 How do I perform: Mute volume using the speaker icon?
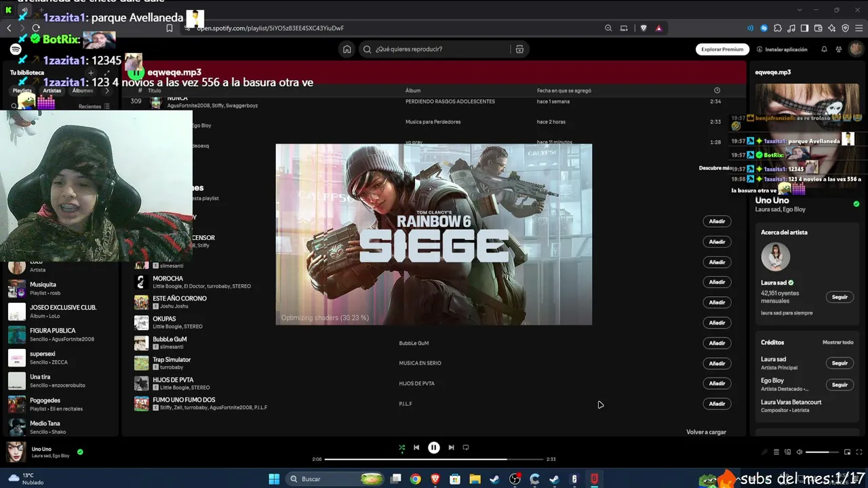[x=799, y=452]
